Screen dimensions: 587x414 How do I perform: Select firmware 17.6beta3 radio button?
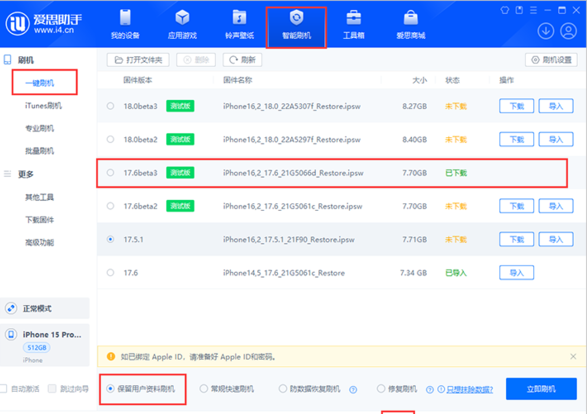click(x=110, y=173)
